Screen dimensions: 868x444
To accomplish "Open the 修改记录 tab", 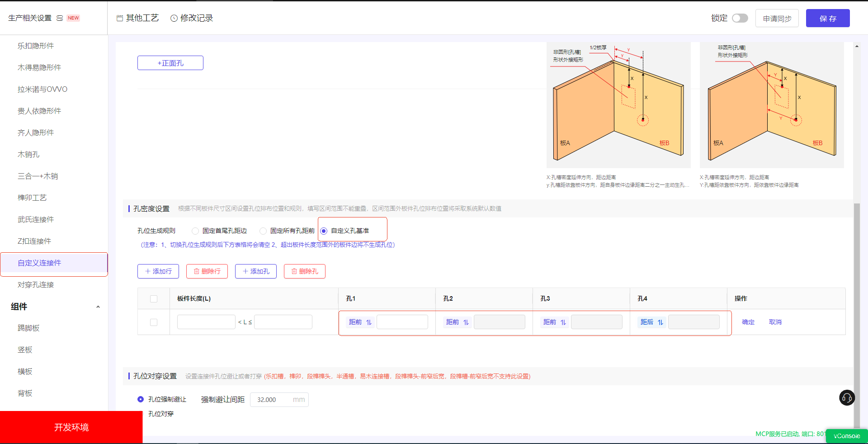I will [192, 18].
